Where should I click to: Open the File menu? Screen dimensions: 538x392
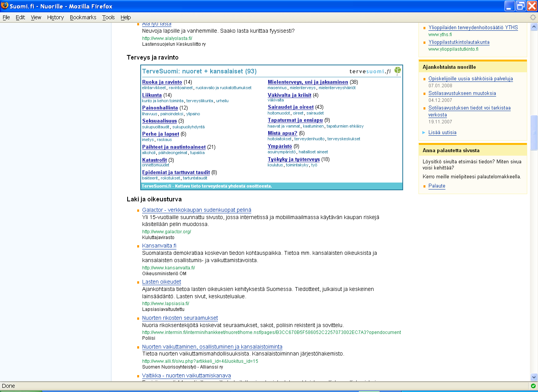(6, 17)
